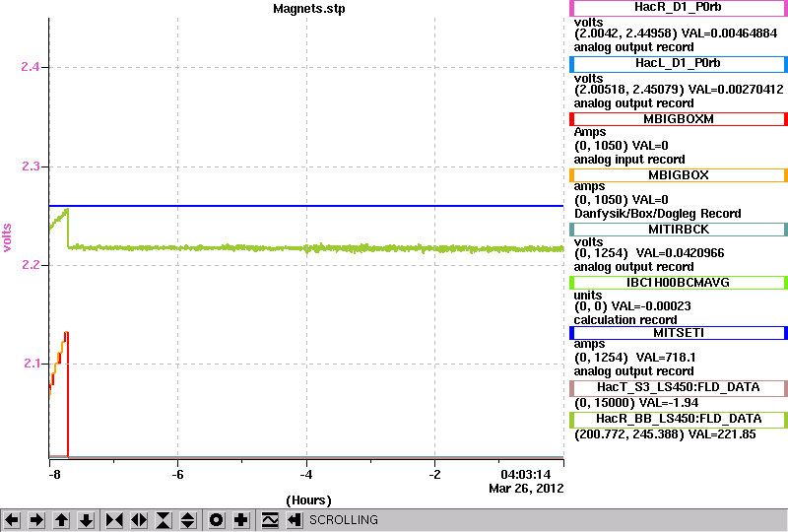Image resolution: width=788 pixels, height=532 pixels.
Task: Click the VAL=0.00464884 value text
Action: 729,33
